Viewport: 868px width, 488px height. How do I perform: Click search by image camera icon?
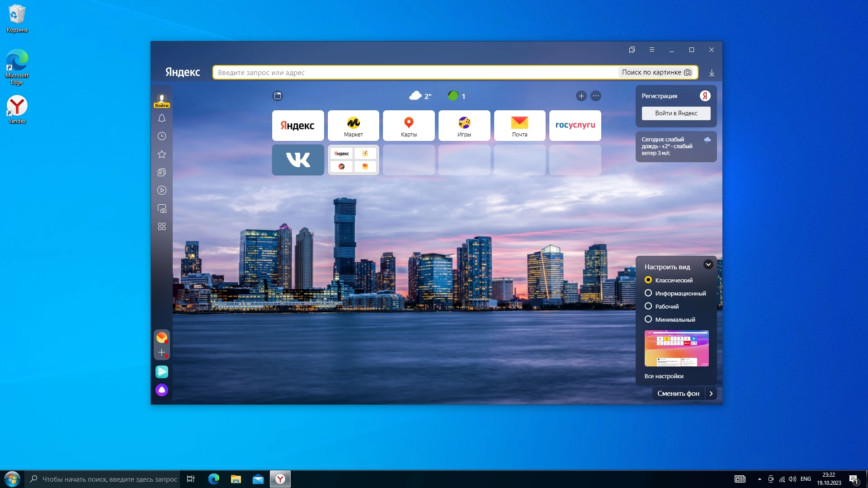pyautogui.click(x=688, y=72)
